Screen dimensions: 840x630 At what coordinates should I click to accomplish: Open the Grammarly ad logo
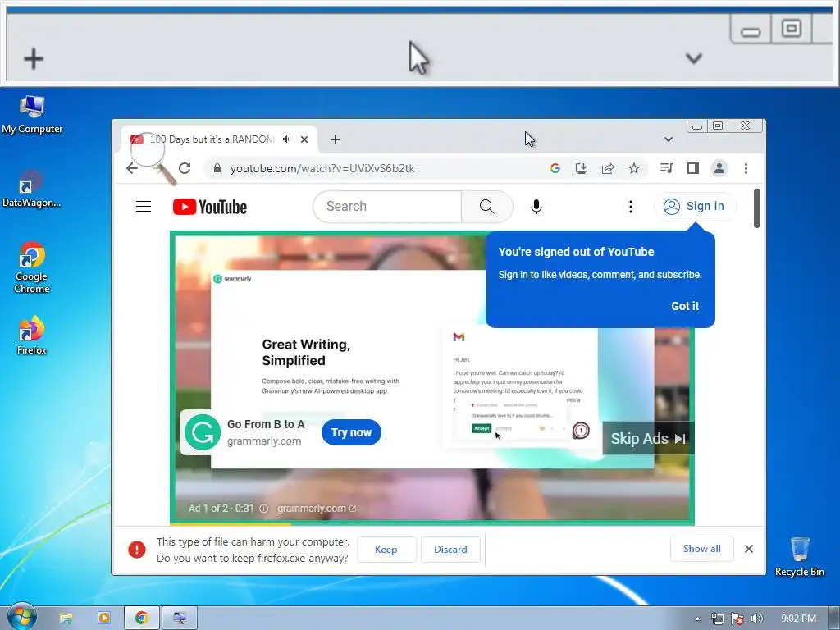(x=203, y=432)
